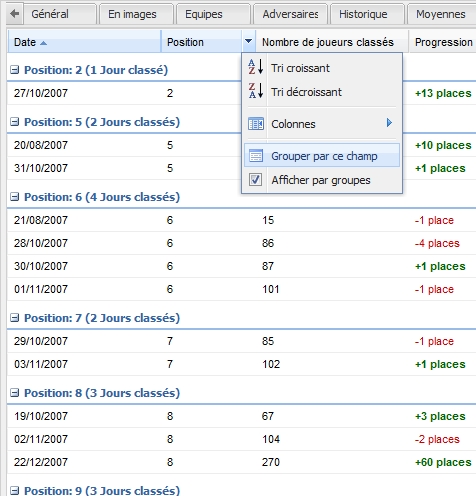Open the Moyennes tab
Viewport: 476px width, 496px height.
[442, 14]
